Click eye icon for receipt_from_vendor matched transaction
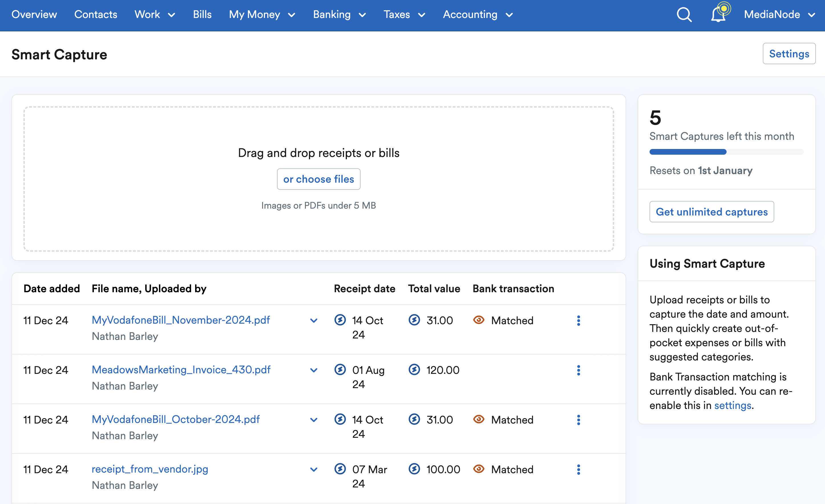 478,469
